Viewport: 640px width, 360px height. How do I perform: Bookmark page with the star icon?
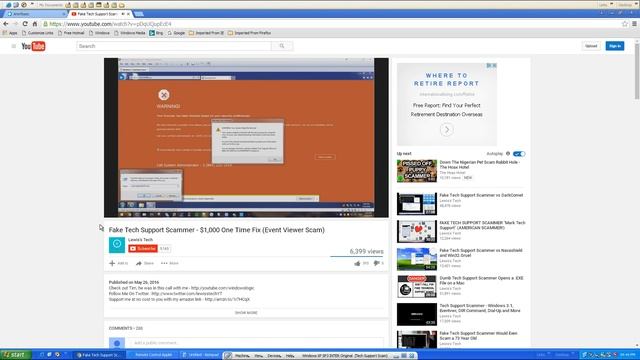click(x=624, y=24)
